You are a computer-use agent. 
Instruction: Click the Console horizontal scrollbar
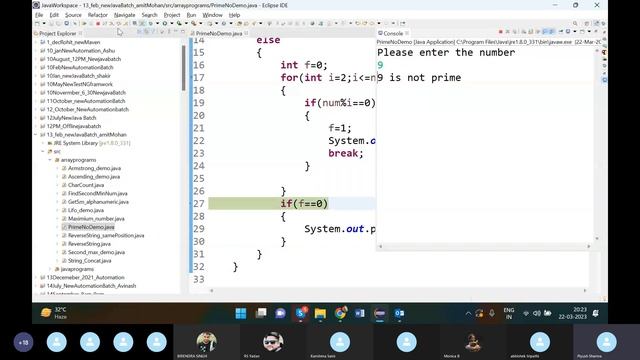pyautogui.click(x=484, y=246)
